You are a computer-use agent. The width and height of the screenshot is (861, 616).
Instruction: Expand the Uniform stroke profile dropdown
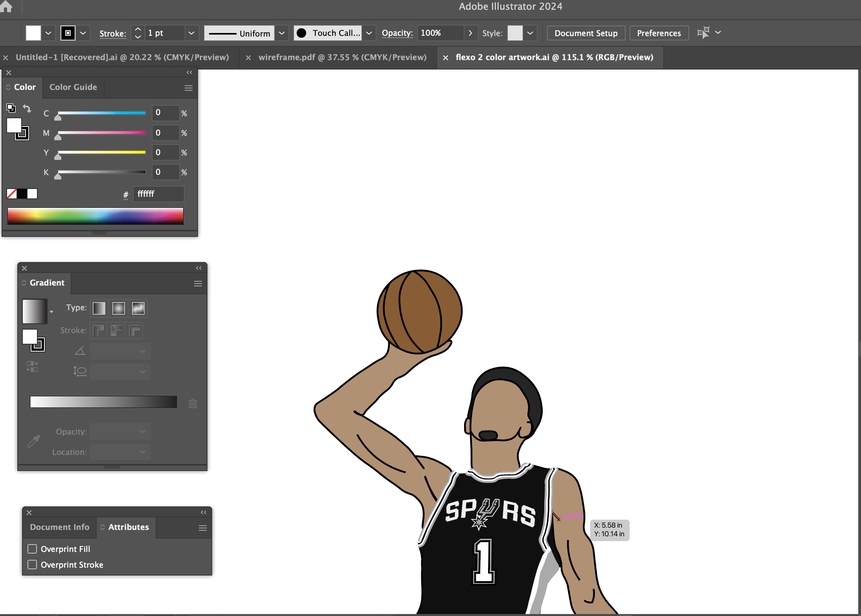[x=281, y=33]
